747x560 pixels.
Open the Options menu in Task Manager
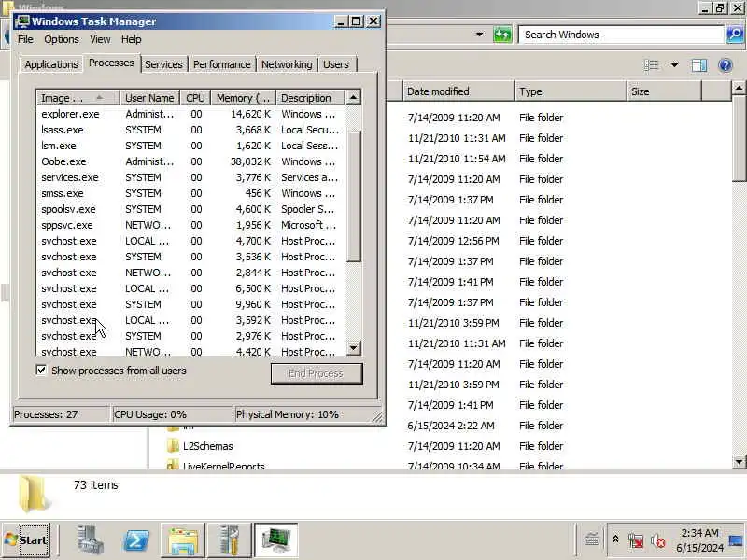[62, 39]
